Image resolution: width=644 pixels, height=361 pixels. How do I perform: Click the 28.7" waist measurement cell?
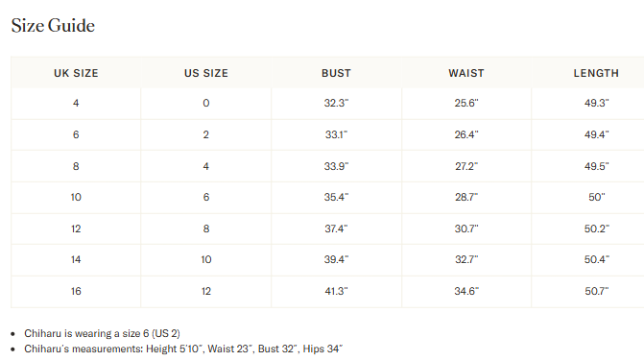(x=466, y=197)
